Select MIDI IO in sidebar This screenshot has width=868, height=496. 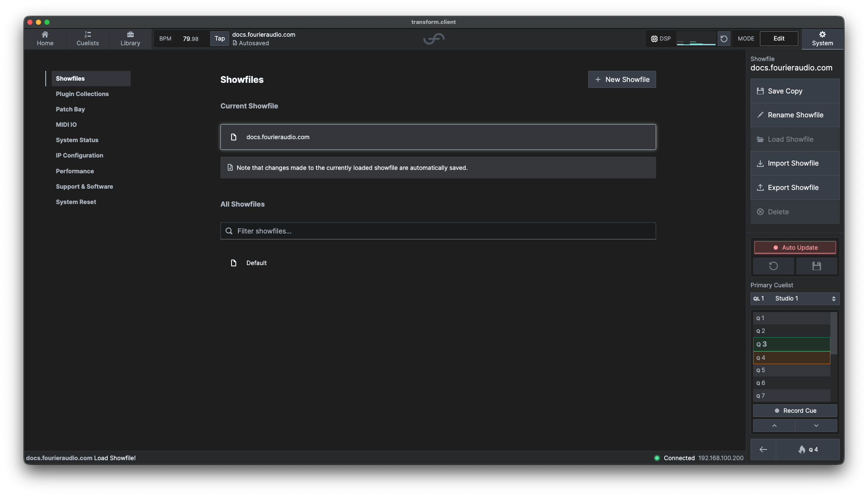(66, 125)
